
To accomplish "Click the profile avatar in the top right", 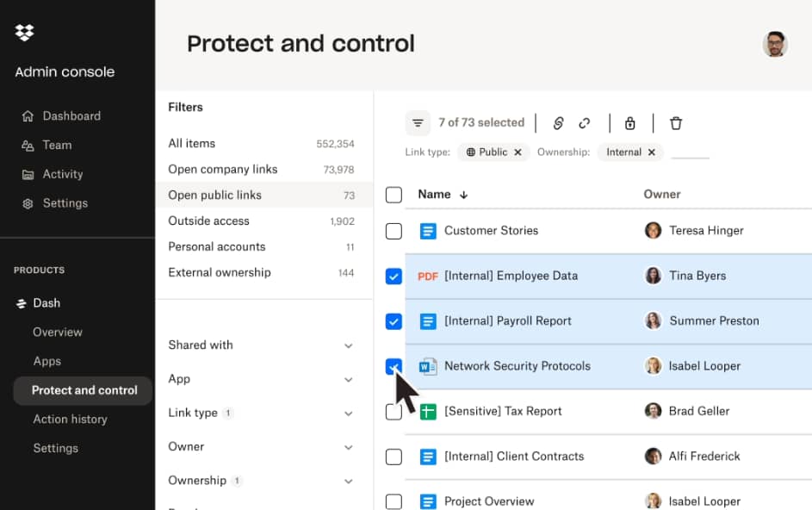I will point(774,43).
